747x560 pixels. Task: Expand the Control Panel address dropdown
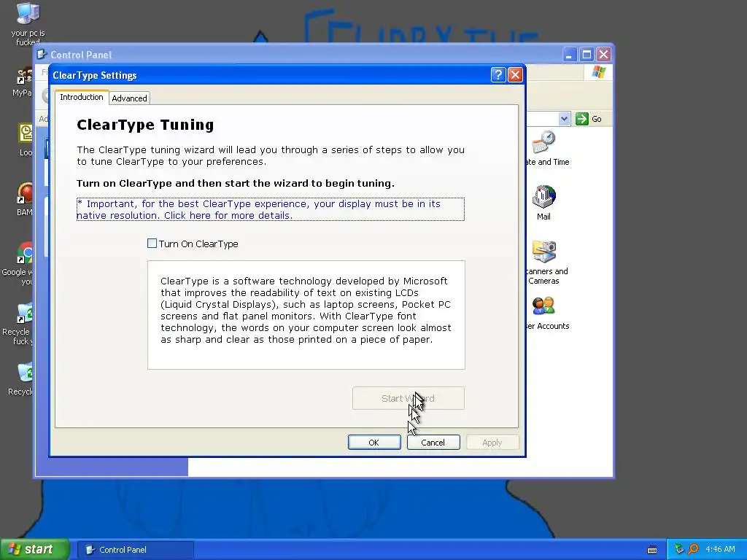pyautogui.click(x=564, y=119)
